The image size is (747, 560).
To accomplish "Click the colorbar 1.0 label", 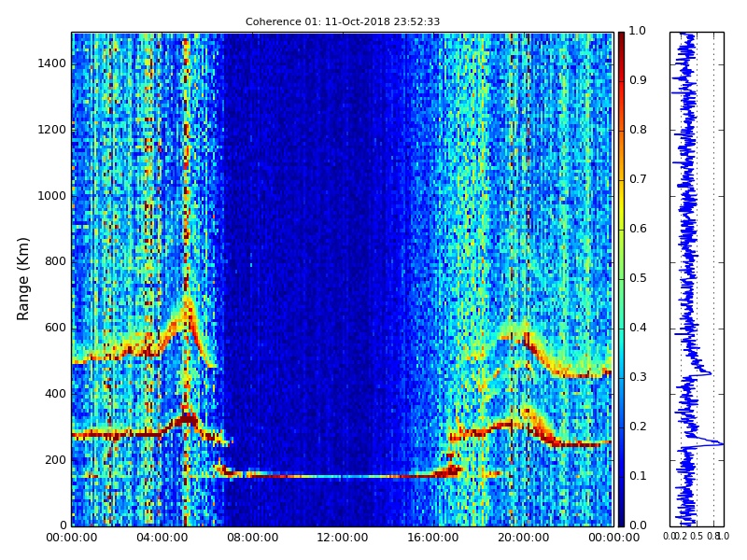I will tap(638, 31).
